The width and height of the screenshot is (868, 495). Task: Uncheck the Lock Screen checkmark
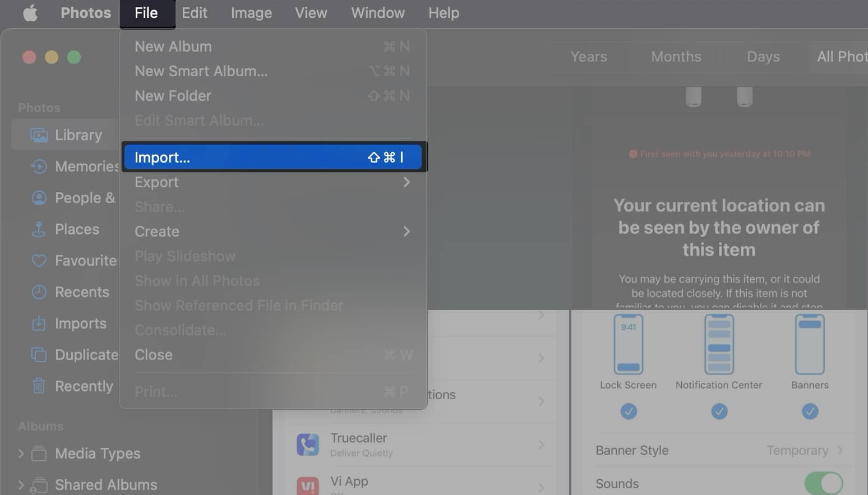[629, 411]
